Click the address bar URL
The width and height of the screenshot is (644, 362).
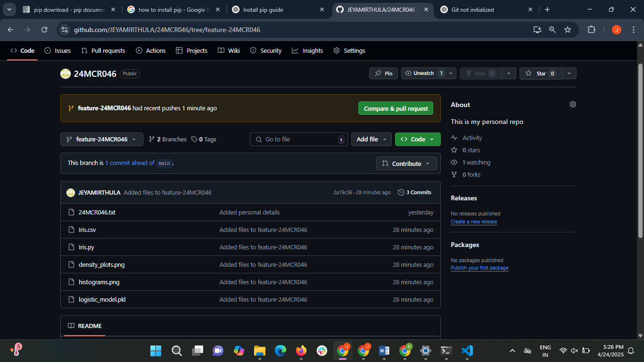167,30
